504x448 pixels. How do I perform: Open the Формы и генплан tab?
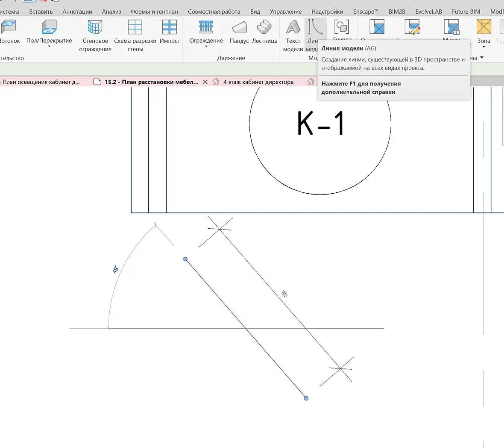[154, 12]
